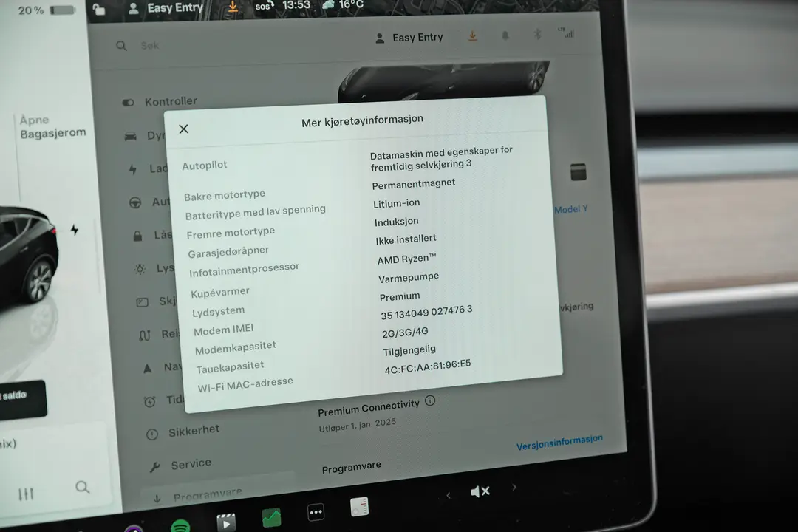Image resolution: width=798 pixels, height=532 pixels.
Task: Open the all apps three-dots icon
Action: point(316,512)
